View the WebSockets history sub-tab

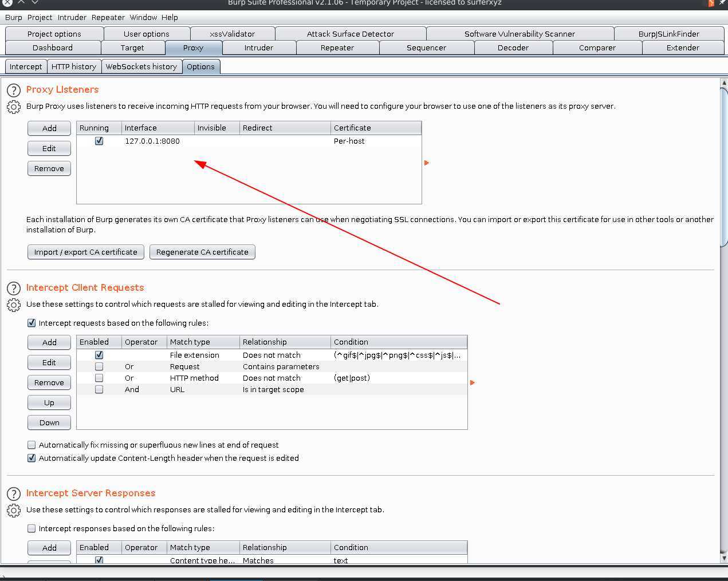point(141,66)
